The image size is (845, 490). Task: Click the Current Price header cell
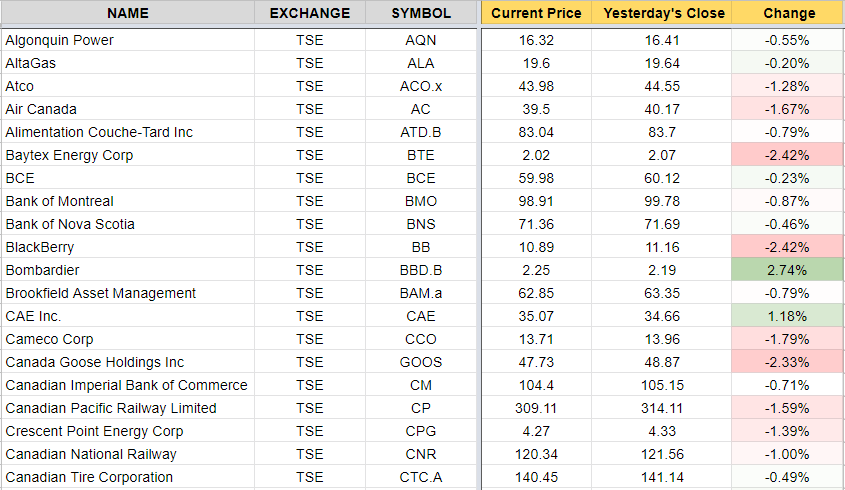tap(536, 13)
